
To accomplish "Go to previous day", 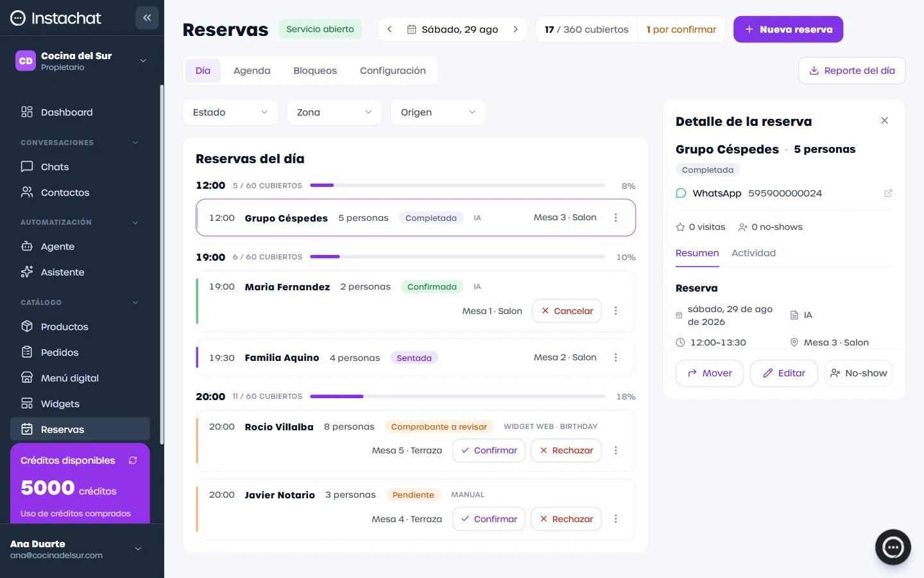I will pyautogui.click(x=389, y=30).
